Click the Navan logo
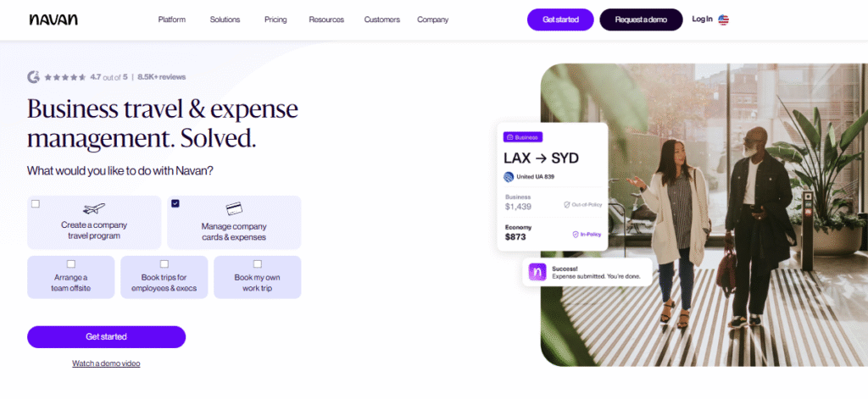Image resolution: width=868 pixels, height=399 pixels. pos(53,19)
